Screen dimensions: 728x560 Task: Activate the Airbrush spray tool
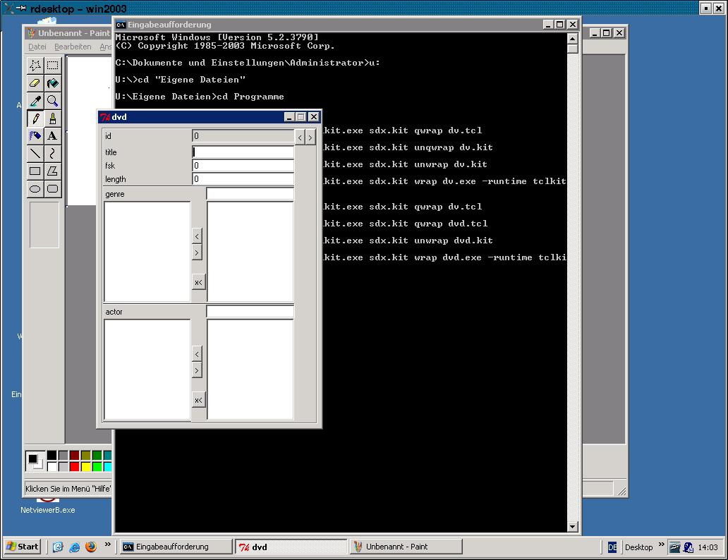pos(35,135)
